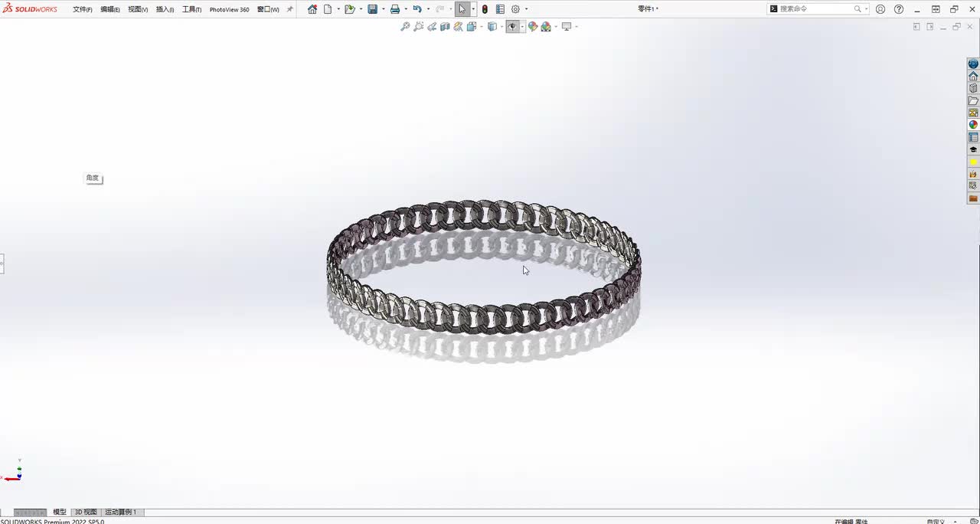Open the PhotoView 360 menu
Screen dimensions: 980x524
pyautogui.click(x=230, y=9)
